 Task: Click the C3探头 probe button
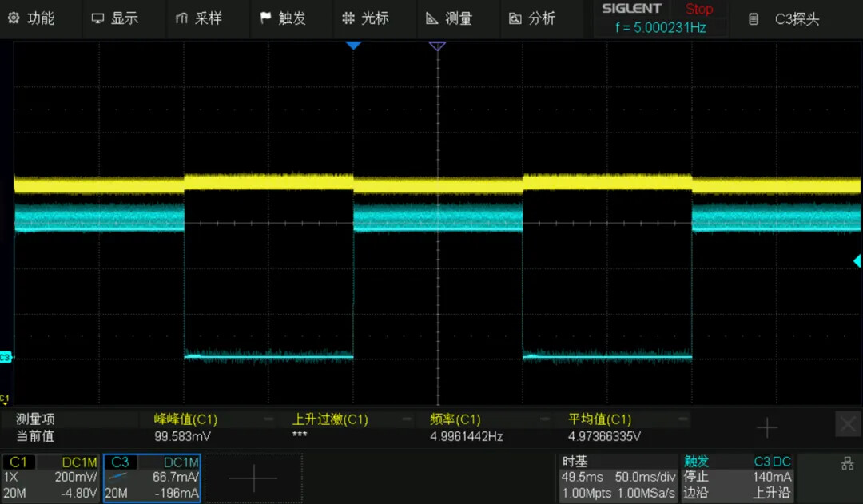coord(786,19)
